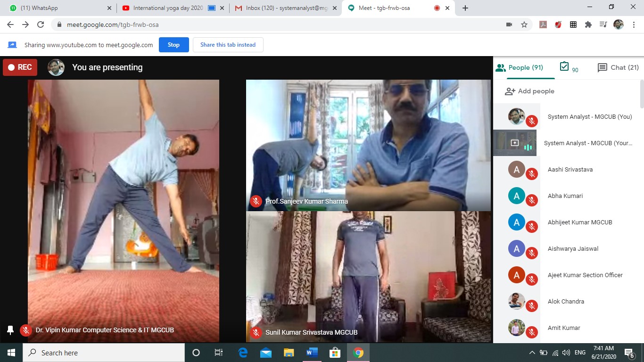
Task: Switch to the Chat (21) tab
Action: coord(618,67)
